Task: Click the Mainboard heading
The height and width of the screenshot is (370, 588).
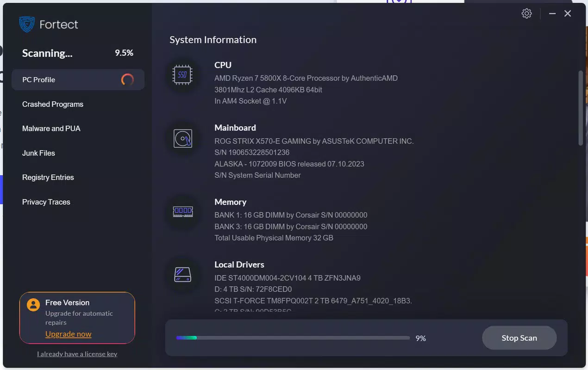Action: point(235,128)
